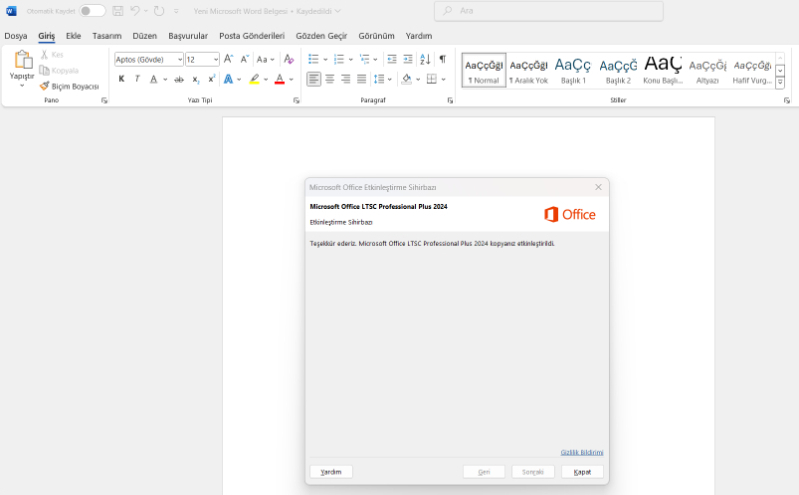Click Kapat button in activation wizard

point(582,472)
